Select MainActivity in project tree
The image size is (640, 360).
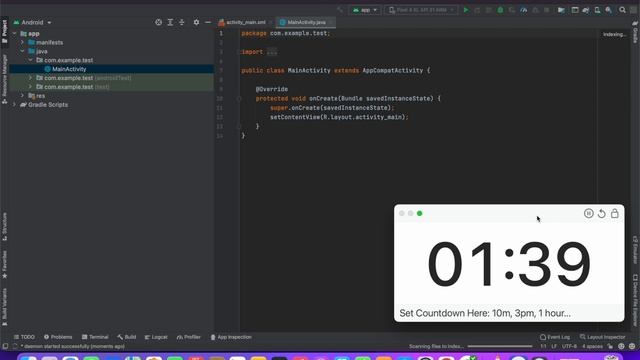tap(69, 69)
